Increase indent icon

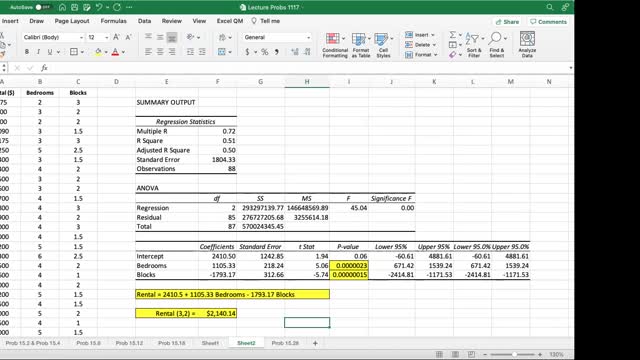202,52
